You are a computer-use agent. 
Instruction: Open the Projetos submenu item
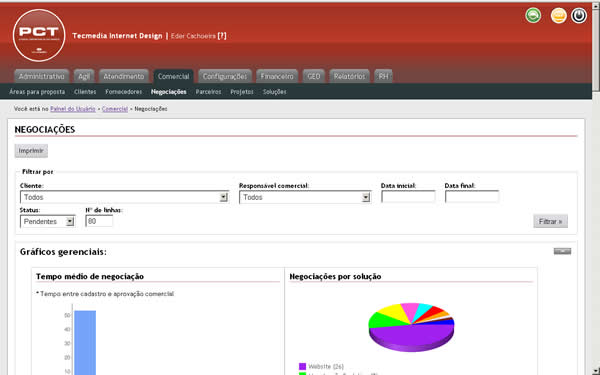pyautogui.click(x=242, y=92)
